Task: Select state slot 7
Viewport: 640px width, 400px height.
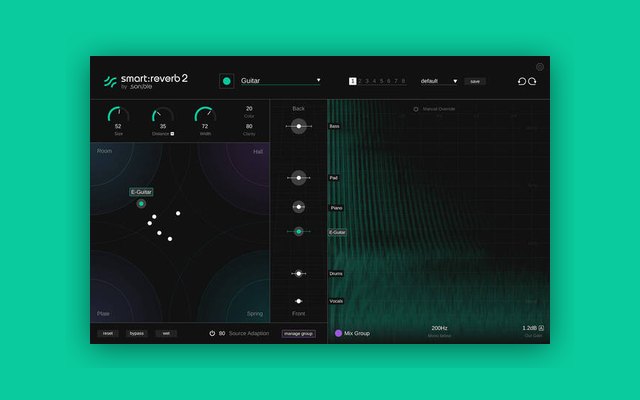Action: [x=396, y=81]
